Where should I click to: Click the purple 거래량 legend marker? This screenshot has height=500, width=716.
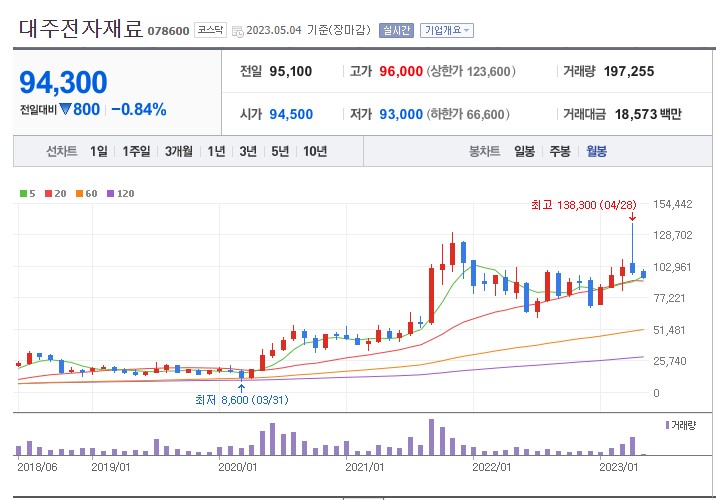click(x=667, y=425)
